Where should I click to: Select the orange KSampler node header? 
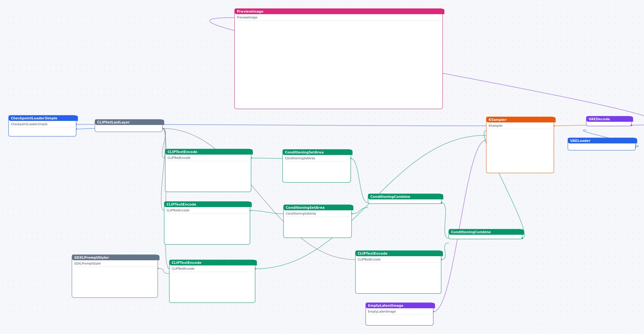520,119
